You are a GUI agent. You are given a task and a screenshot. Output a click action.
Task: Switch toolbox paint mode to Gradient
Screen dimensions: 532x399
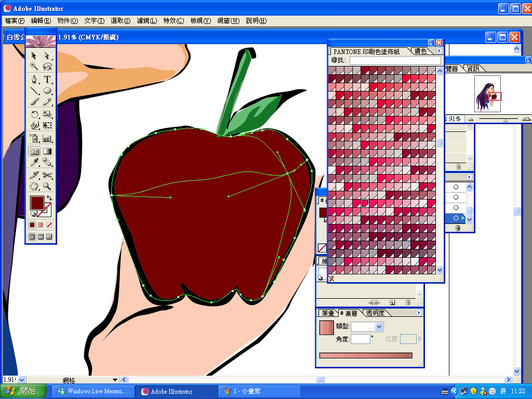[41, 225]
